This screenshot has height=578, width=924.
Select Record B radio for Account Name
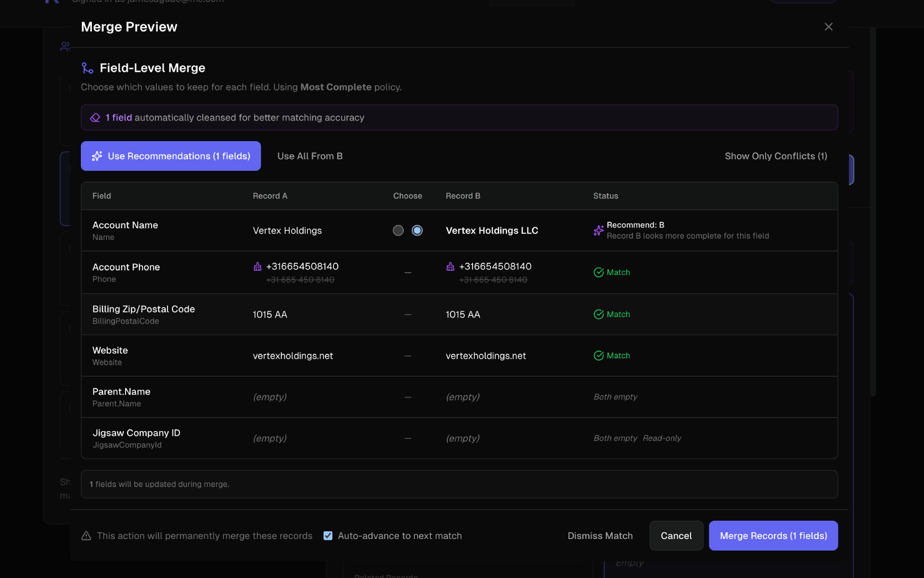417,230
